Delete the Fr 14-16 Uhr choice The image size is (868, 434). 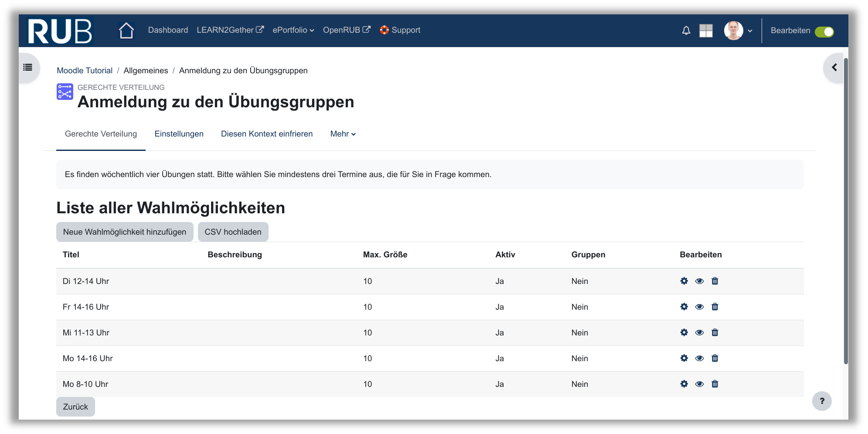click(715, 307)
